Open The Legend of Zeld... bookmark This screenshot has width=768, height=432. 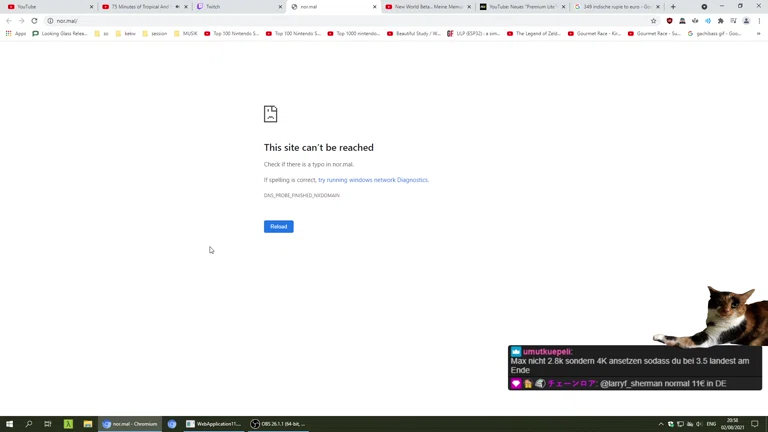coord(533,34)
